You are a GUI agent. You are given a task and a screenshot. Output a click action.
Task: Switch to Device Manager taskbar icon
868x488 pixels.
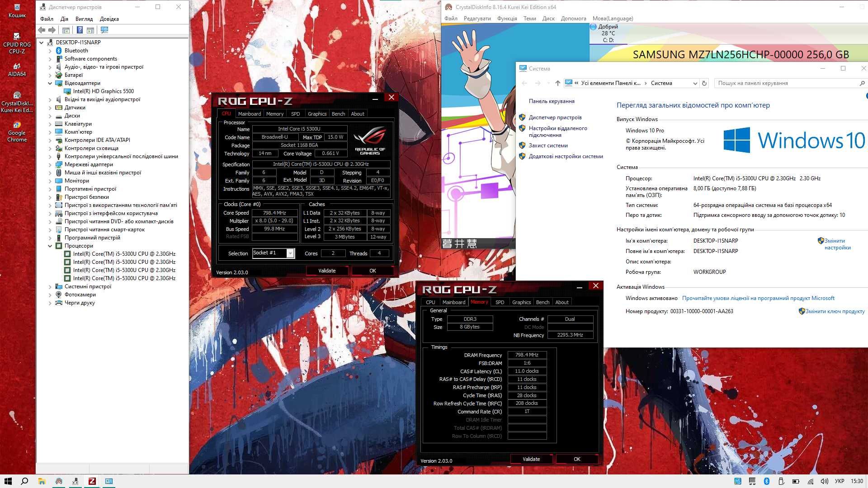pyautogui.click(x=75, y=481)
